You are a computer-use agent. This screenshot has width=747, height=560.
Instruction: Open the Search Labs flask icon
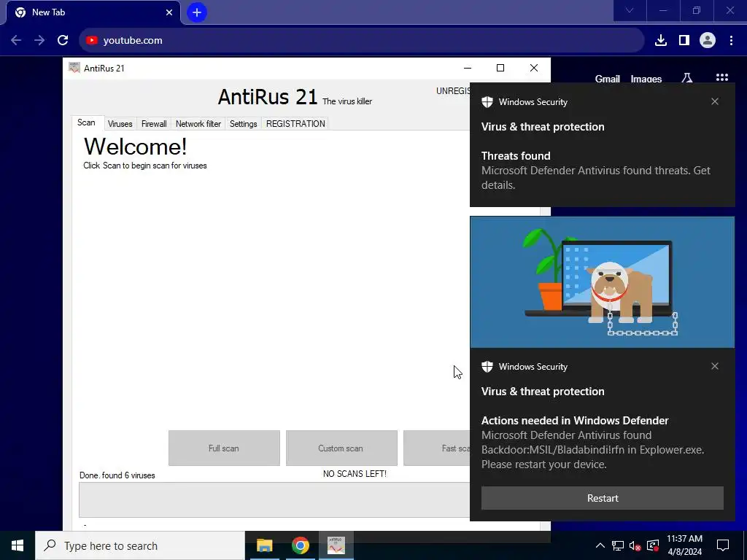(x=686, y=78)
